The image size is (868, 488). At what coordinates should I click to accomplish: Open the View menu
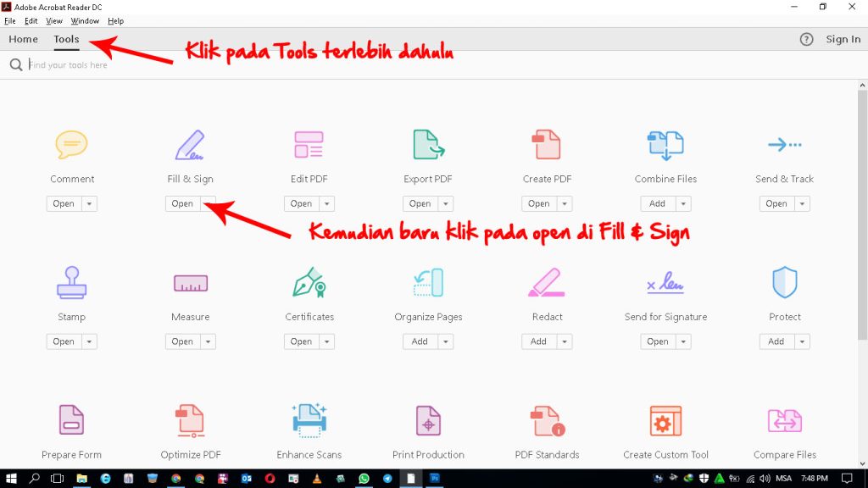(53, 21)
